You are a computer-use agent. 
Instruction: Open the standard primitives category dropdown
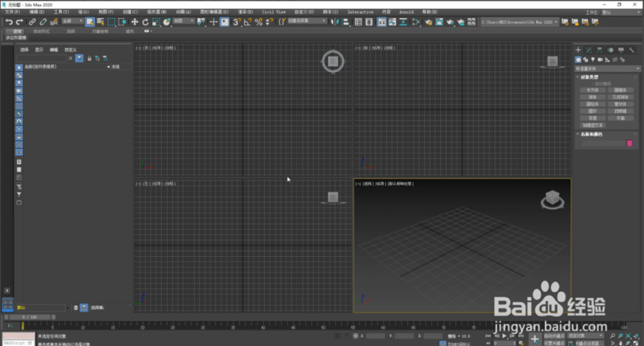(607, 69)
